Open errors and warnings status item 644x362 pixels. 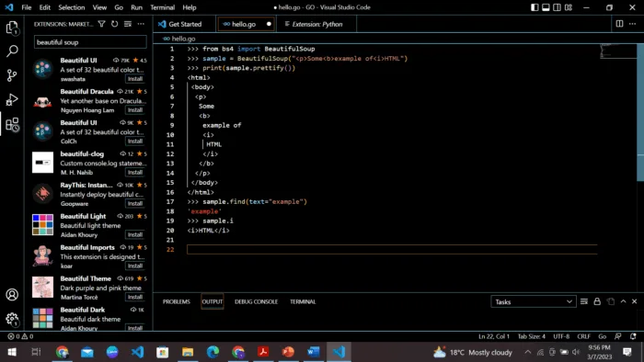pyautogui.click(x=20, y=336)
